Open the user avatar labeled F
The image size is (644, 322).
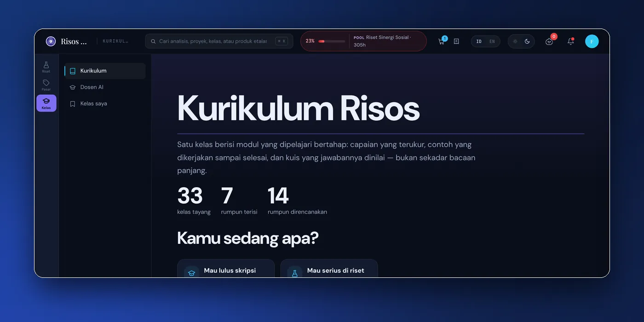(x=592, y=41)
